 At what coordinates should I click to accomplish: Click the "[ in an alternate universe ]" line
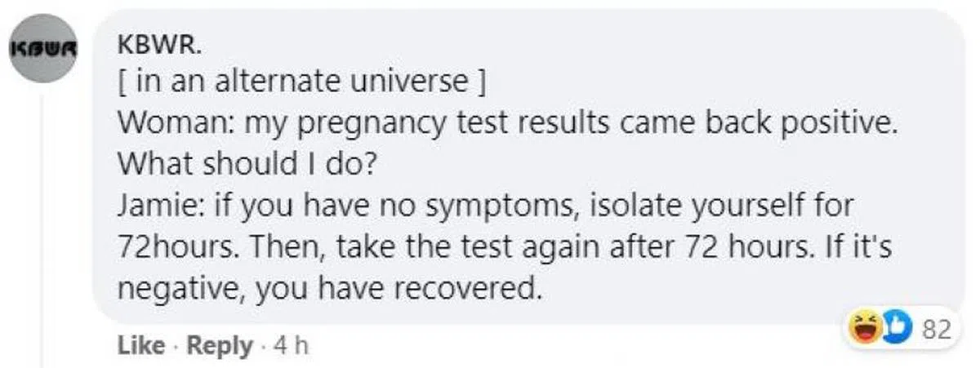tap(304, 82)
